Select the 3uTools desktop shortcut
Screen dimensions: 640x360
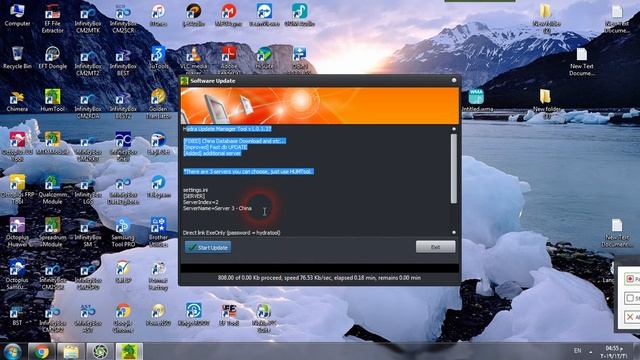[x=158, y=58]
